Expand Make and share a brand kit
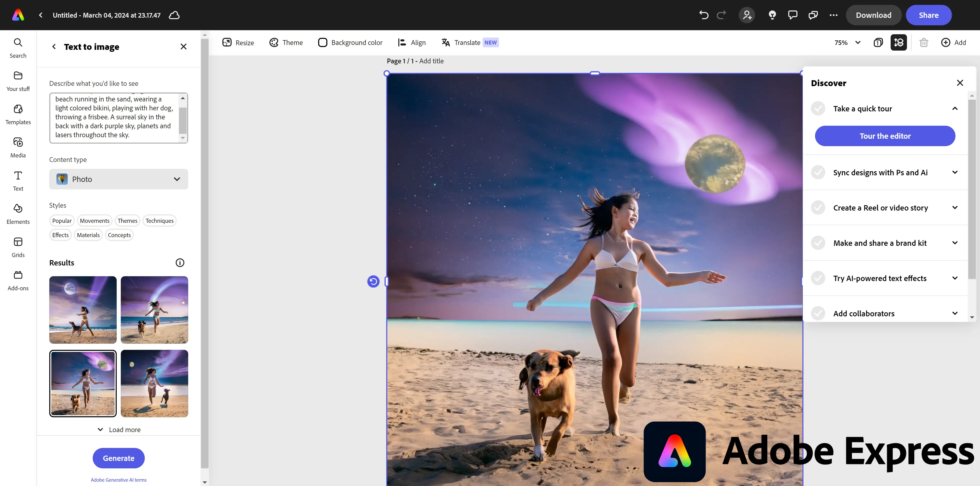 coord(955,243)
